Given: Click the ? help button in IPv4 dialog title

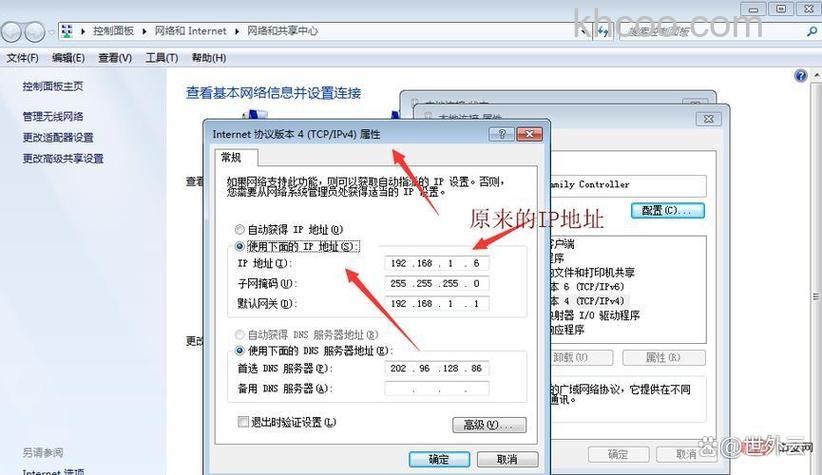Looking at the screenshot, I should tap(501, 134).
